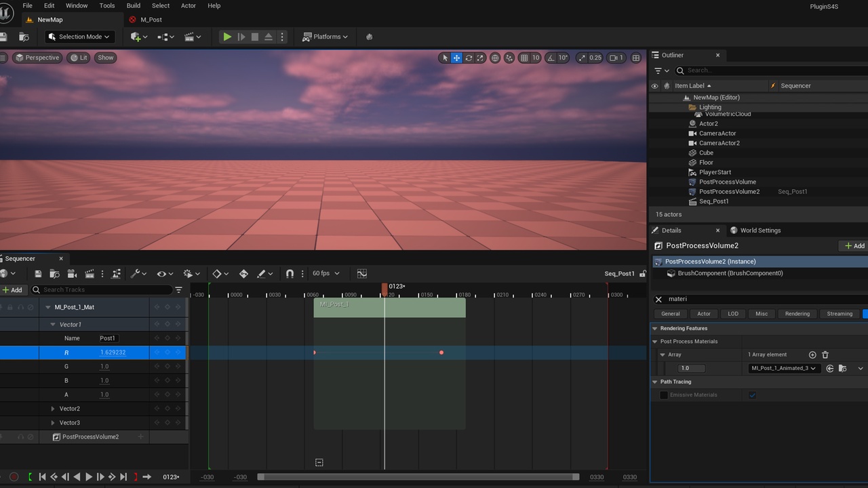Expand the Vector2 track
The height and width of the screenshot is (488, 868).
(53, 409)
